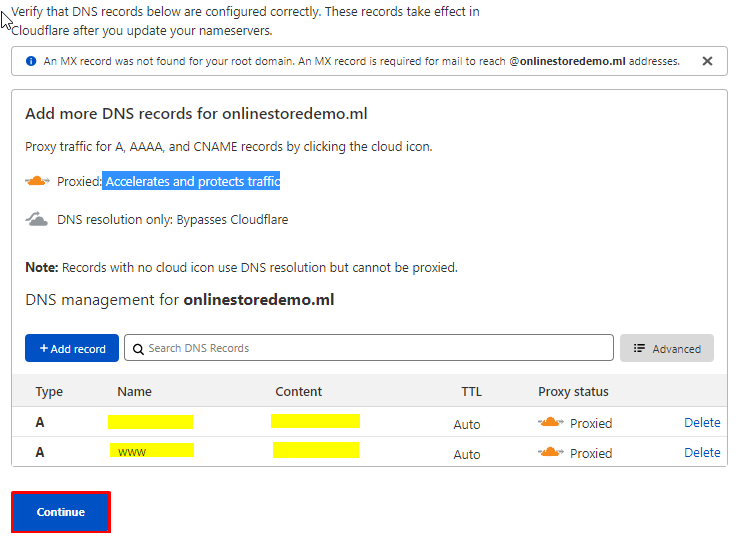Click the highlighted Accelerates and protects traffic text
This screenshot has height=546, width=744.
192,181
